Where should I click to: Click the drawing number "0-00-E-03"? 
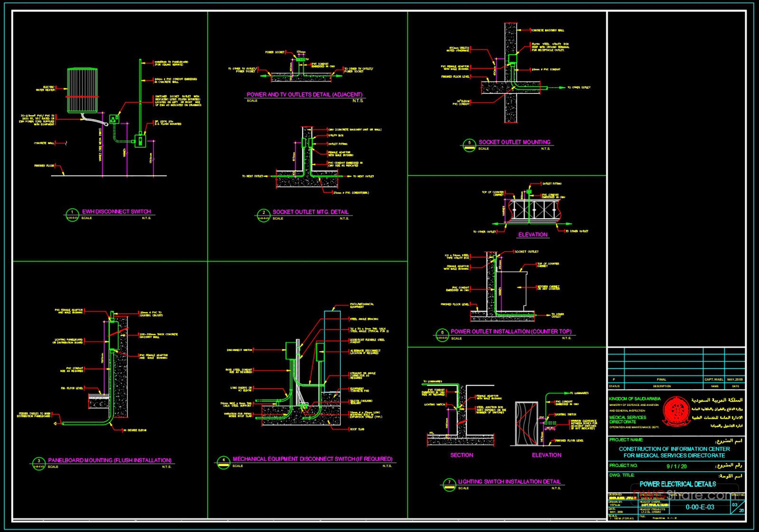point(700,507)
